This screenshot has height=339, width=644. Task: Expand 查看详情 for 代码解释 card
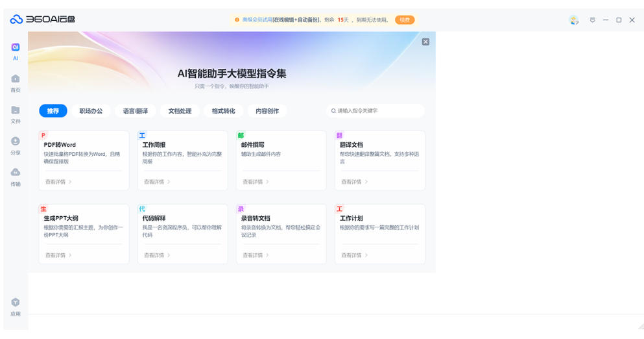pyautogui.click(x=157, y=255)
